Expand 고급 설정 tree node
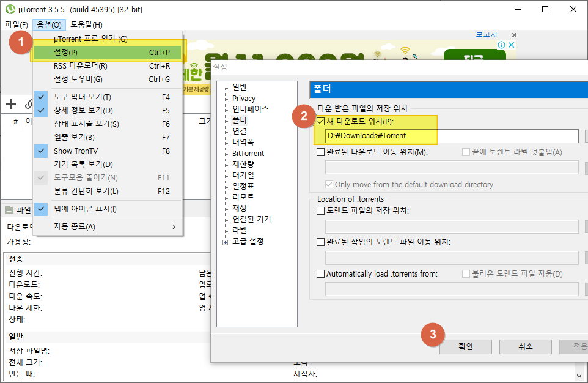 225,242
